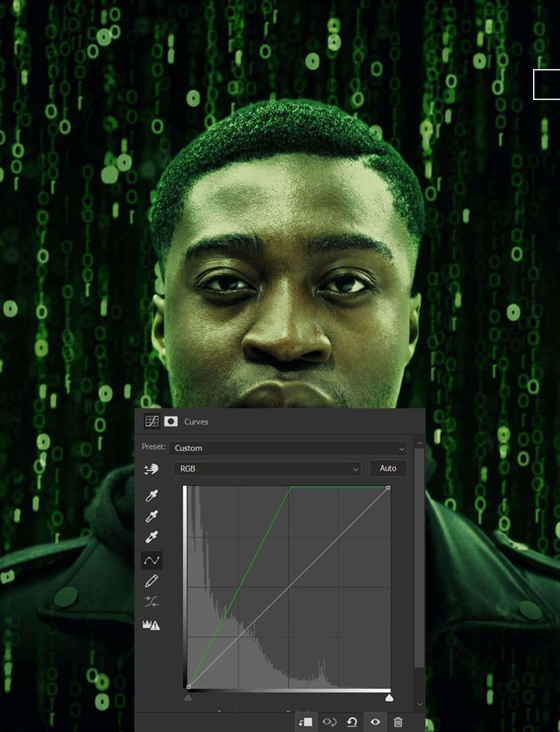Click the view previous state icon
Screen dimensions: 560x732
coord(329,722)
